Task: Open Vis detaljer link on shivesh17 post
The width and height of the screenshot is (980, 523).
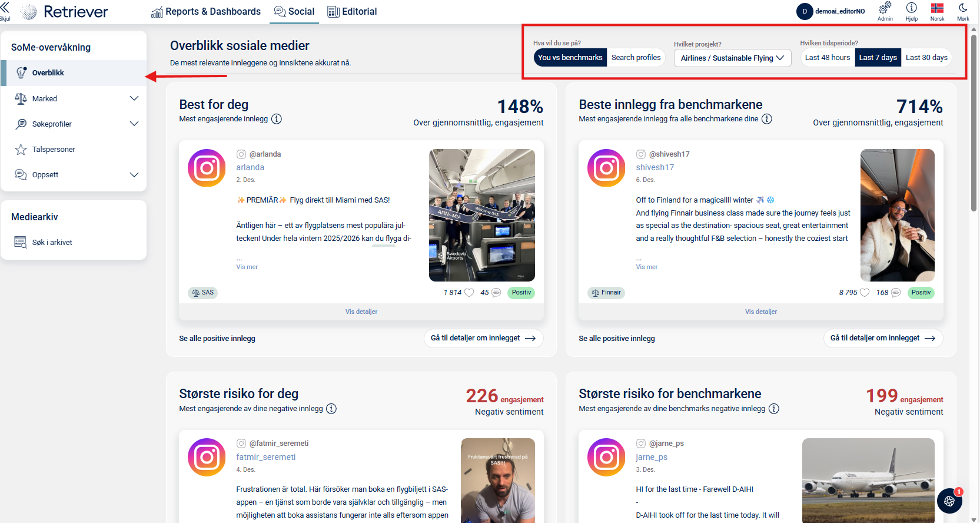Action: [x=760, y=312]
